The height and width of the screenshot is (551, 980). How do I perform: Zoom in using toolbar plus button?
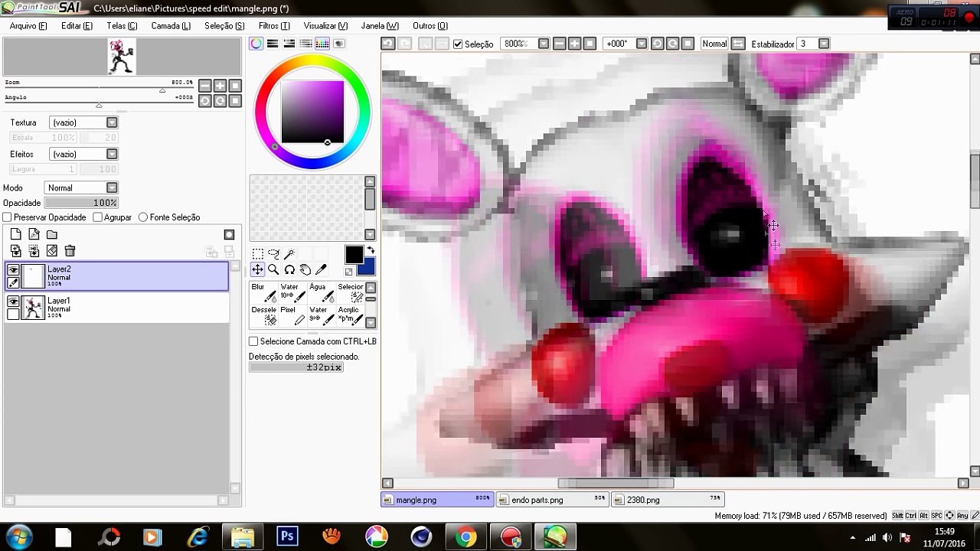(574, 44)
